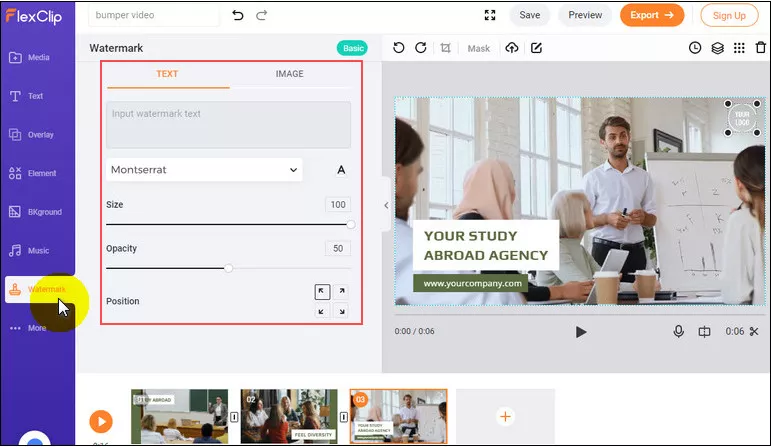Set watermark position top-left

(322, 292)
